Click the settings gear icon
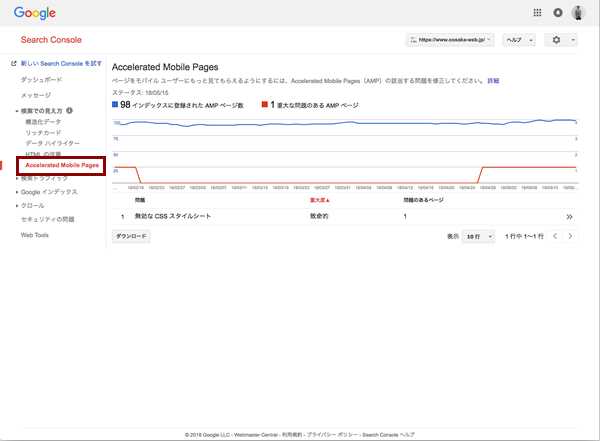Viewport: 600px width, 441px height. [556, 40]
